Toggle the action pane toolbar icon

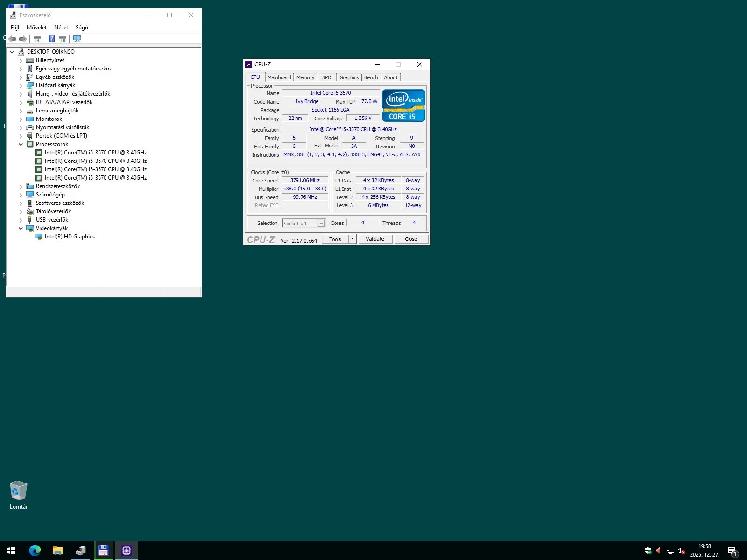pyautogui.click(x=63, y=39)
